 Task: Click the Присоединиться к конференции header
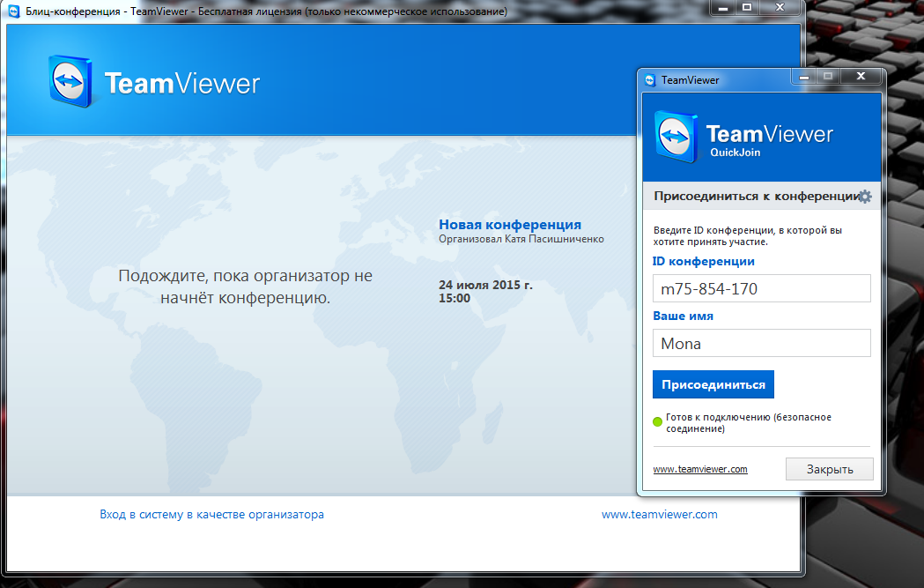click(757, 197)
